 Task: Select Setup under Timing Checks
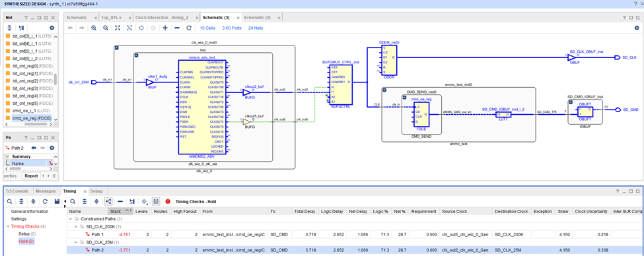click(26, 234)
